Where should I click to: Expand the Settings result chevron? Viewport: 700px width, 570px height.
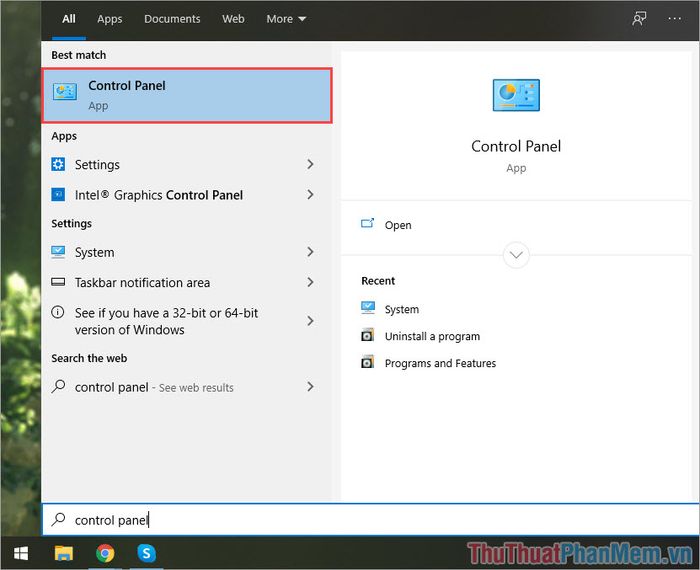coord(310,164)
